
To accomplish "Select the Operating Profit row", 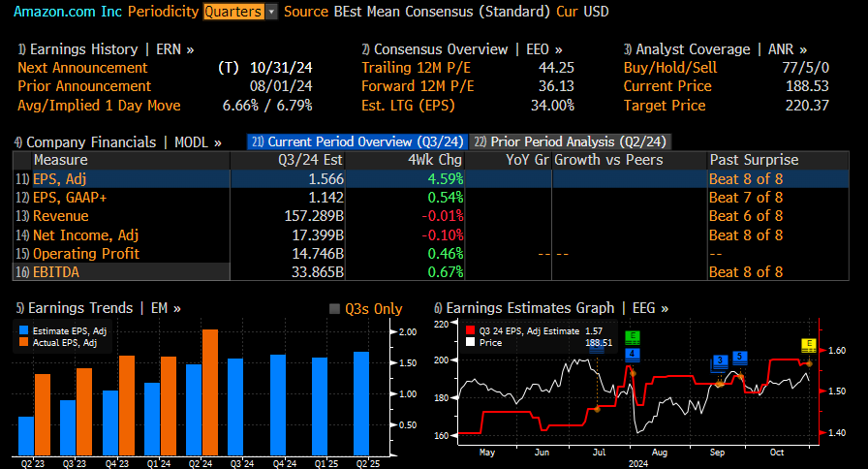I will click(x=431, y=254).
